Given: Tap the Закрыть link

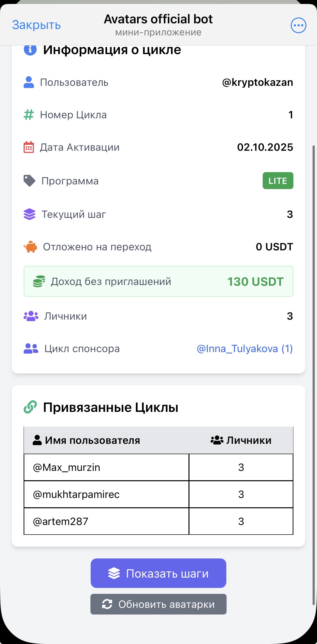Looking at the screenshot, I should tap(36, 25).
